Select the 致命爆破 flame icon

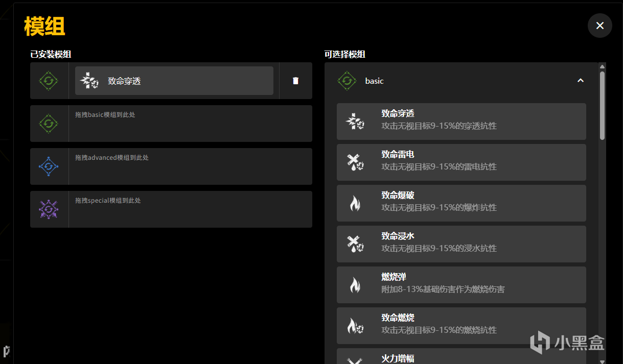pyautogui.click(x=355, y=203)
